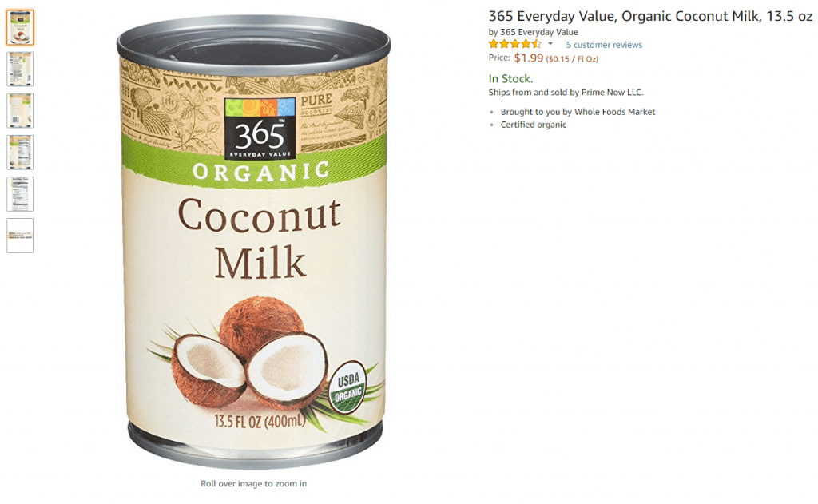The width and height of the screenshot is (818, 504).
Task: Click the 'Roll over image to zoom in' caption
Action: pos(253,484)
